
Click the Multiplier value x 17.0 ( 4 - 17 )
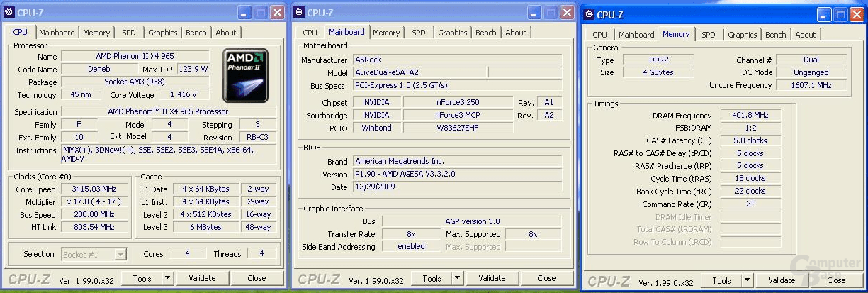(94, 201)
